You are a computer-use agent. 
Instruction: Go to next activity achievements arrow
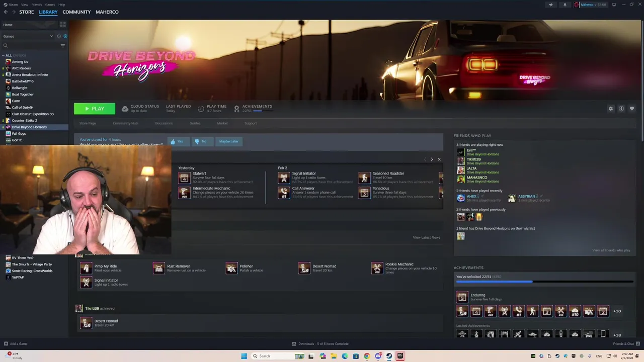(431, 159)
